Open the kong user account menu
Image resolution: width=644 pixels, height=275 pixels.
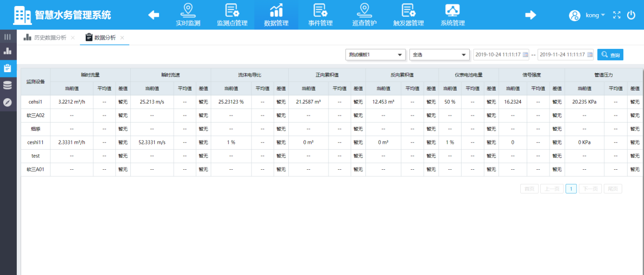pyautogui.click(x=587, y=15)
